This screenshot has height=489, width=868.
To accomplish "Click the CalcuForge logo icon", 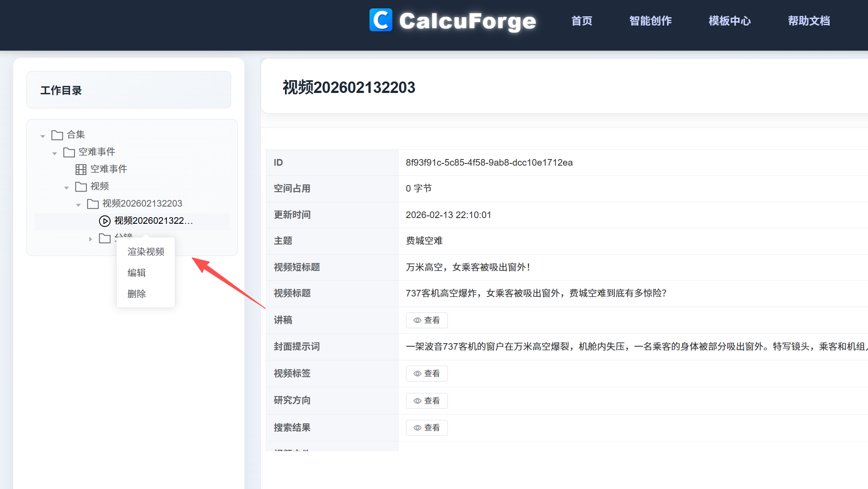I will tap(380, 20).
